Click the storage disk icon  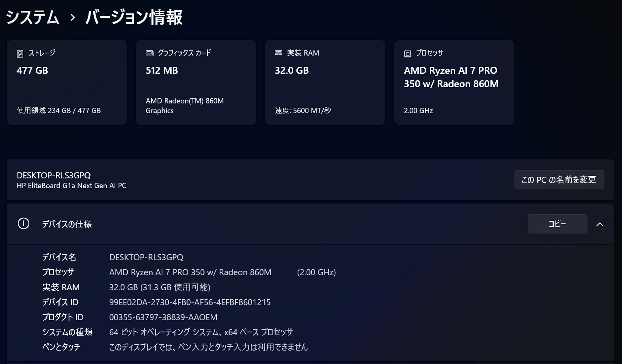(20, 54)
